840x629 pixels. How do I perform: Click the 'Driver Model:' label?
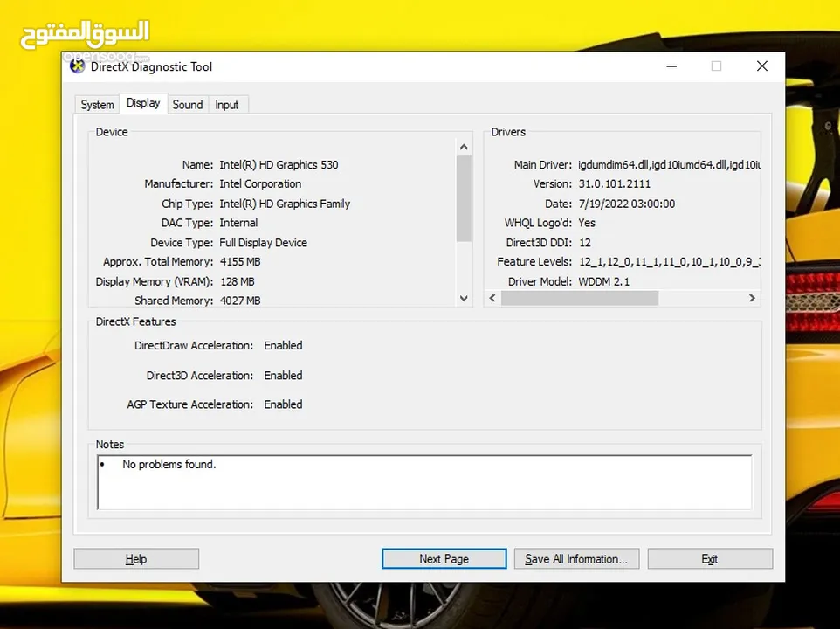540,282
